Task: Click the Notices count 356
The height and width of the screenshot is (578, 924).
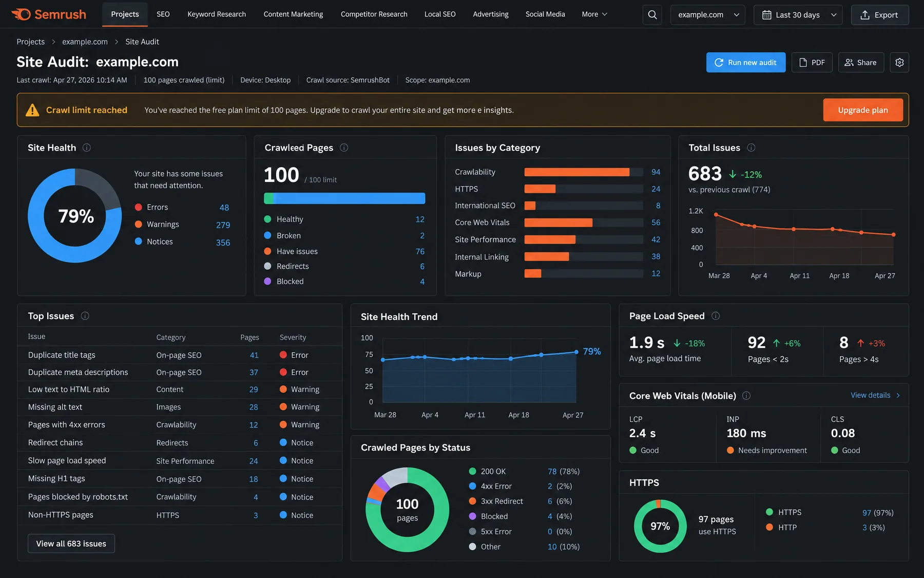Action: [x=223, y=243]
